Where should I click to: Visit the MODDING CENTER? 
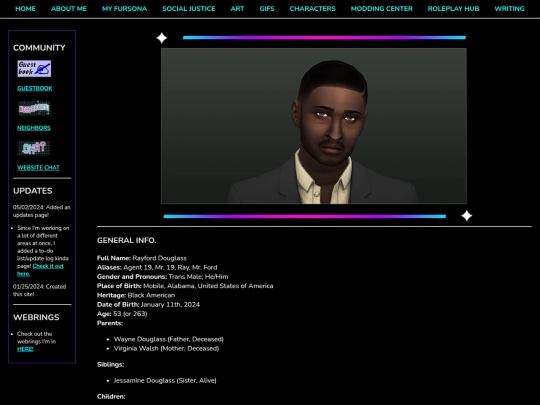point(382,9)
